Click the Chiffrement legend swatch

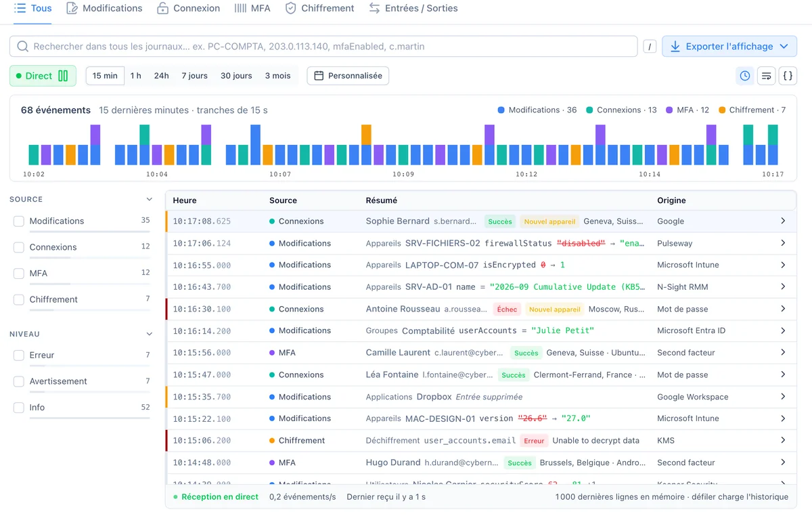[x=722, y=110]
